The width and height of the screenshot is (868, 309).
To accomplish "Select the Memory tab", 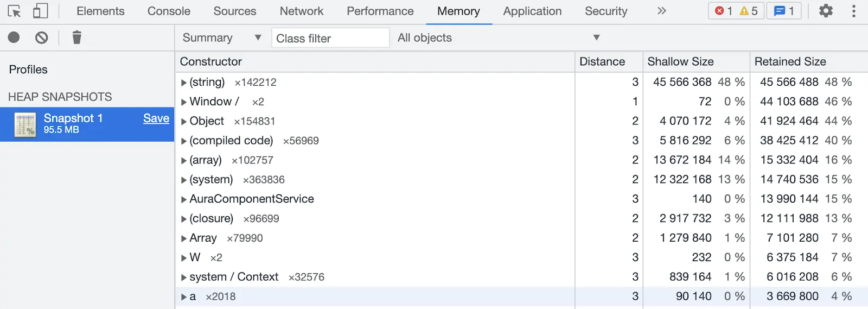I will tap(459, 11).
